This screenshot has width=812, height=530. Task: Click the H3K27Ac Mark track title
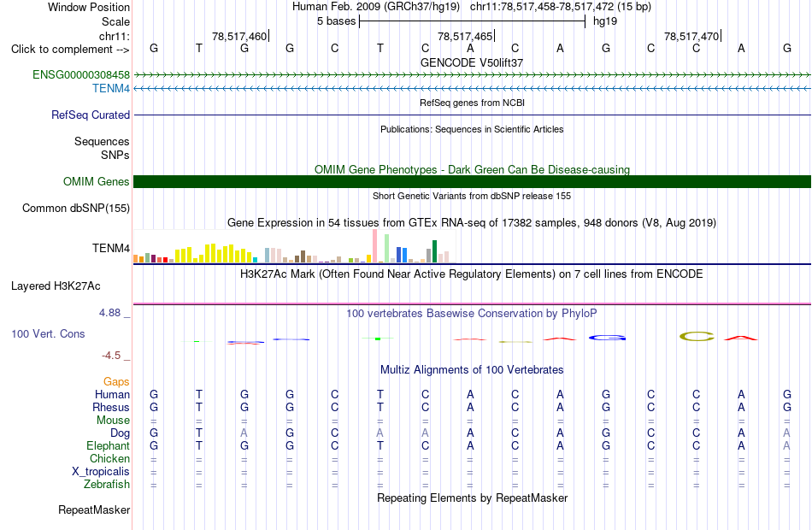coord(472,274)
